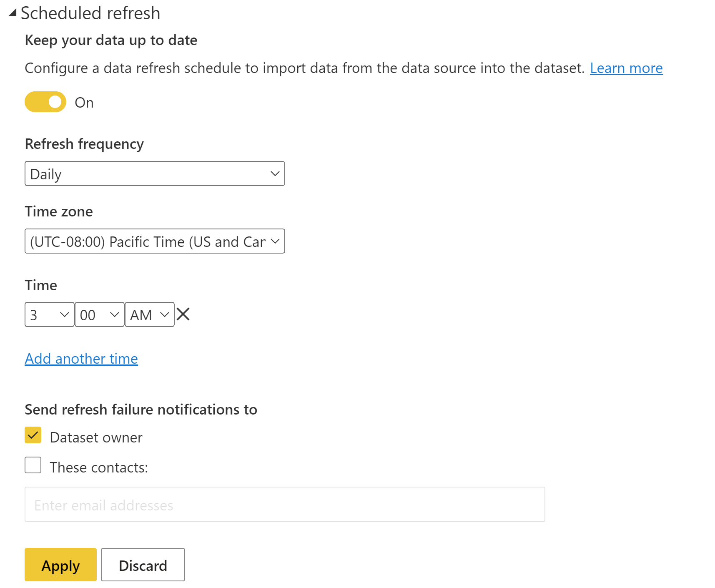Open the Time zone dropdown
This screenshot has width=715, height=588.
[155, 241]
